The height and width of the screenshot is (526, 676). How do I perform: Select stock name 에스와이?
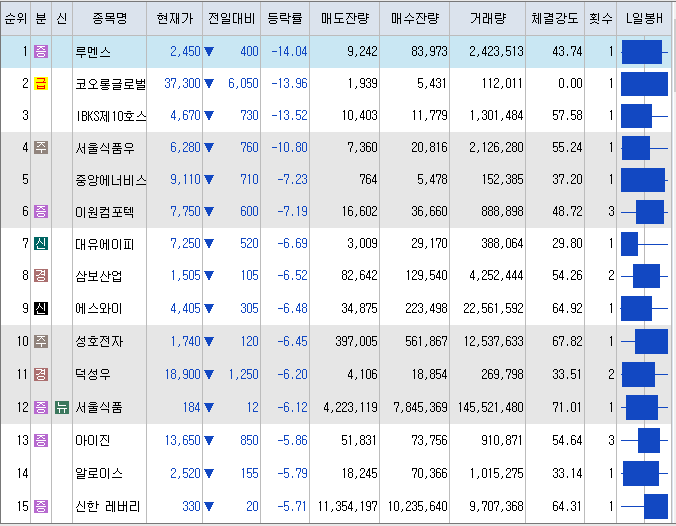(99, 309)
